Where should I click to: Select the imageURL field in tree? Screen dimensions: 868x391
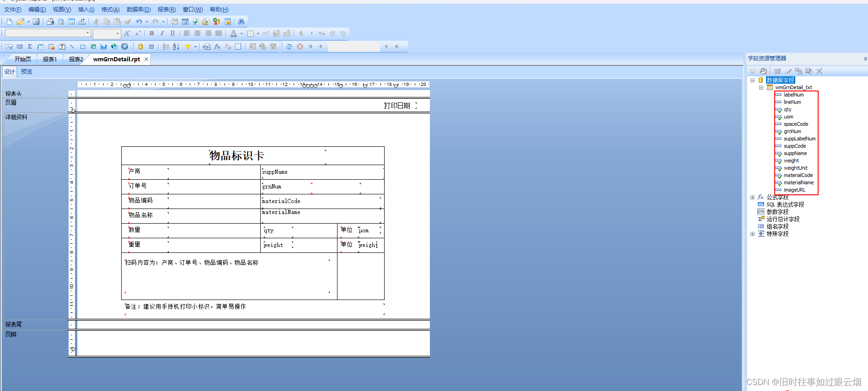click(794, 190)
